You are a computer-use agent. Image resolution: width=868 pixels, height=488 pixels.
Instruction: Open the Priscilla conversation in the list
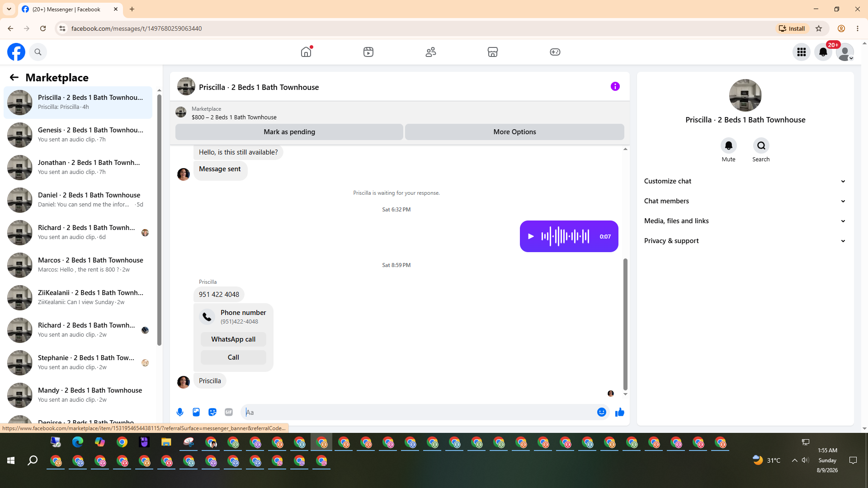coord(78,103)
